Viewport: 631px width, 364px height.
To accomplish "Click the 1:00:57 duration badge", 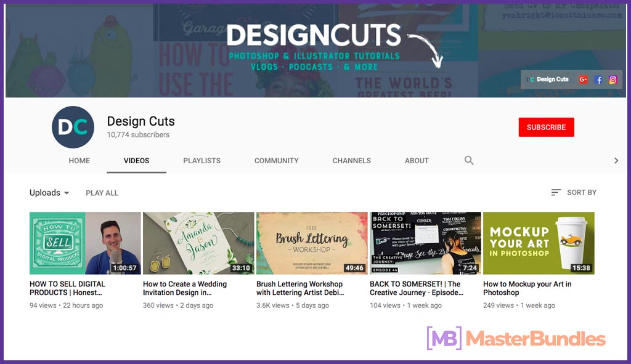I will (x=124, y=268).
